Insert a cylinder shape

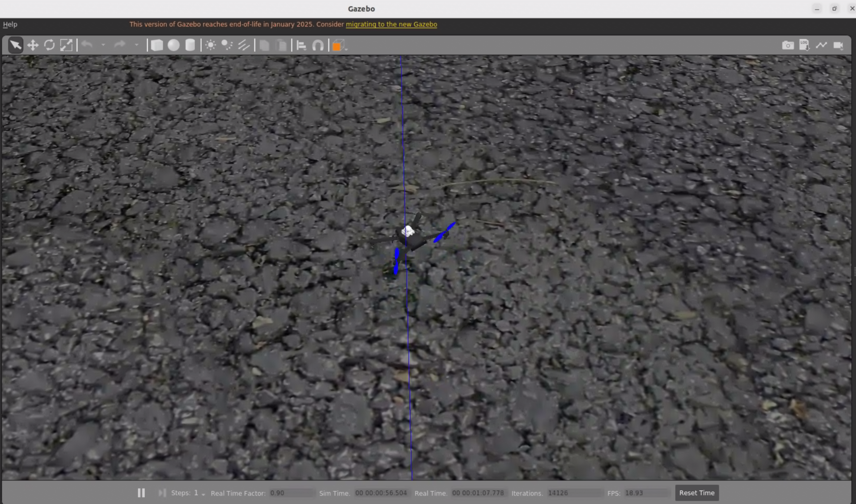coord(190,45)
